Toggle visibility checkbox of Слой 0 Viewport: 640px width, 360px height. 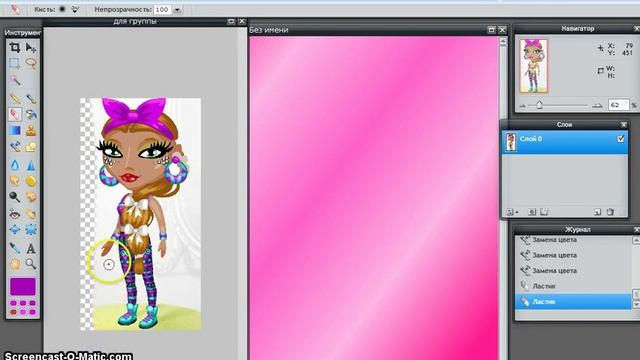[621, 139]
